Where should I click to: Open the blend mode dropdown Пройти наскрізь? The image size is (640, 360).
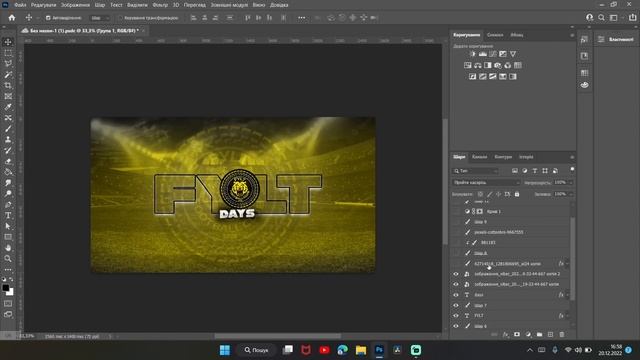point(486,182)
